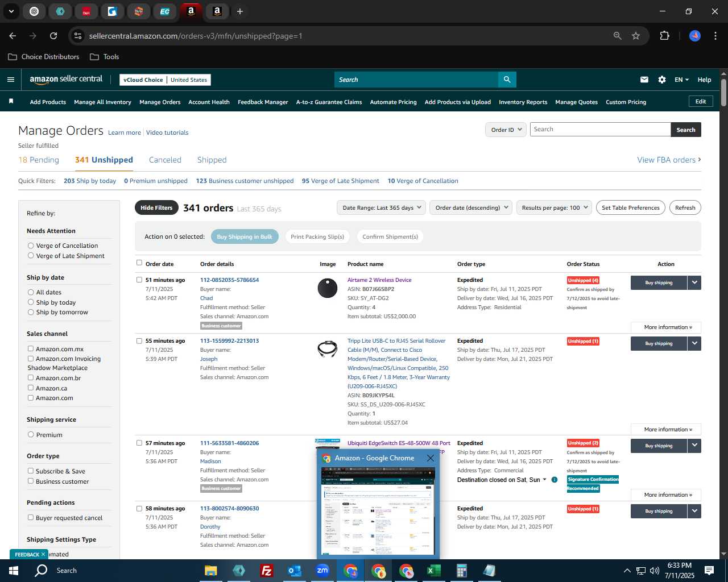
Task: Open the Calculator from the taskbar
Action: tap(461, 571)
